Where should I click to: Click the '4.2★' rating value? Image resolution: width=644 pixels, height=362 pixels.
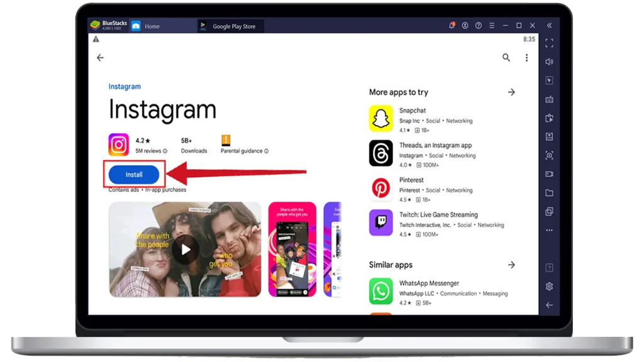pyautogui.click(x=143, y=141)
